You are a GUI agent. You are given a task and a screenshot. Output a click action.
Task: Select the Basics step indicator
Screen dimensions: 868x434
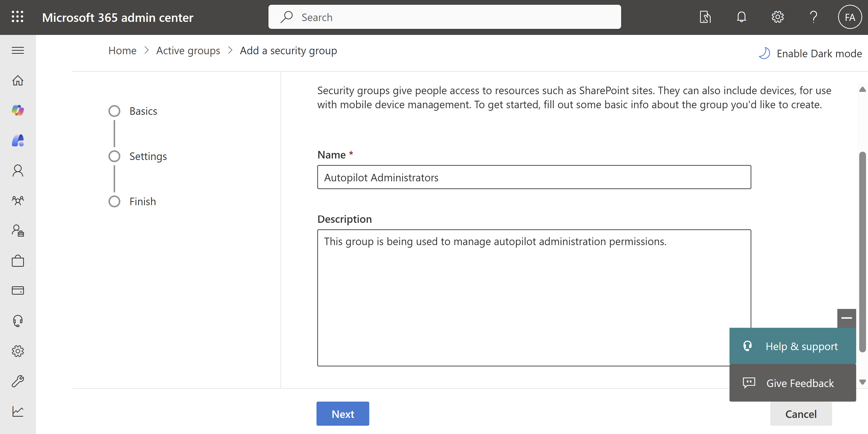tap(115, 111)
